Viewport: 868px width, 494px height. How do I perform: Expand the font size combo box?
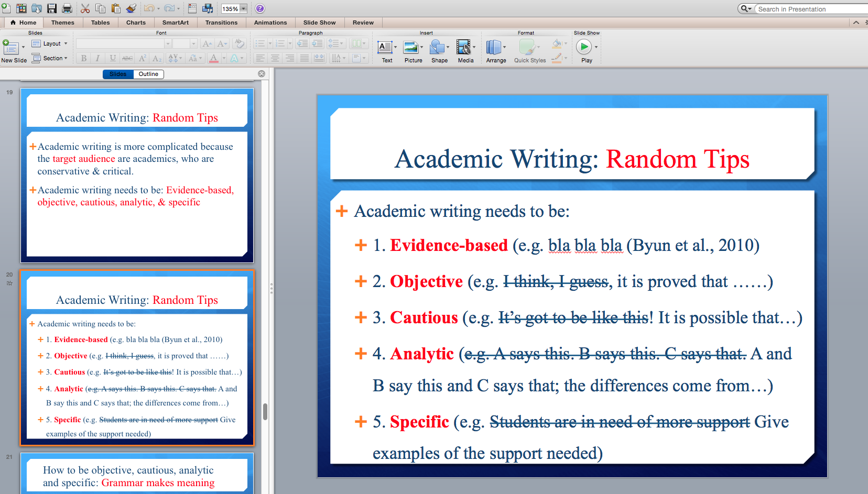(193, 43)
